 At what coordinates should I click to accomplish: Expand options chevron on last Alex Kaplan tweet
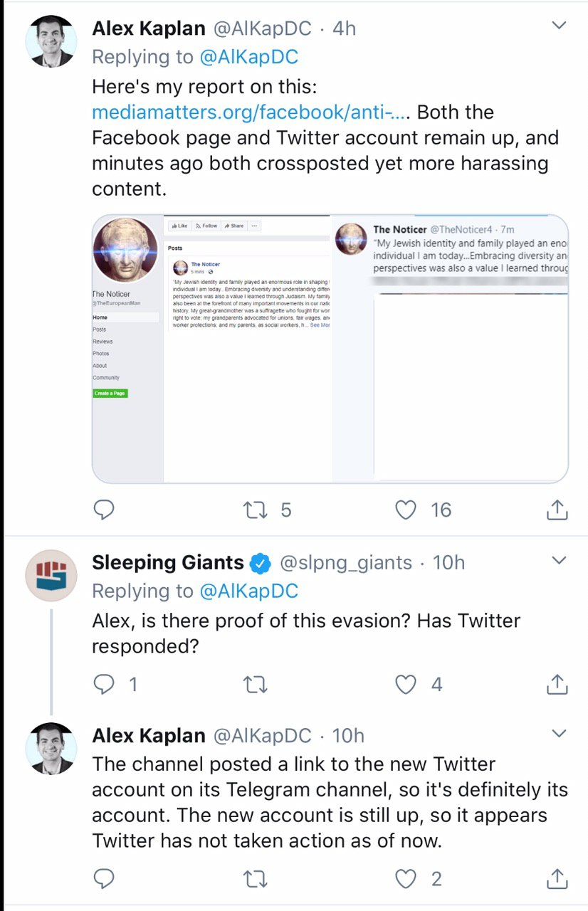pos(560,733)
